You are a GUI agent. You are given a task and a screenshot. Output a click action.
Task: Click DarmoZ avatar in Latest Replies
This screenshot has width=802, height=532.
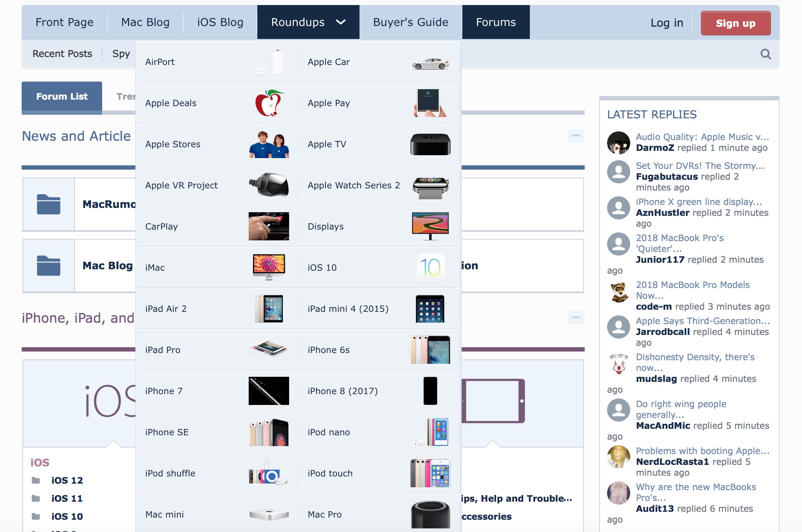click(x=619, y=143)
